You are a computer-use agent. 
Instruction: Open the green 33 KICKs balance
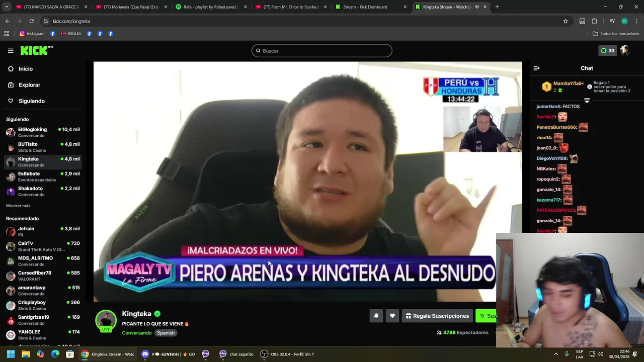(x=607, y=51)
